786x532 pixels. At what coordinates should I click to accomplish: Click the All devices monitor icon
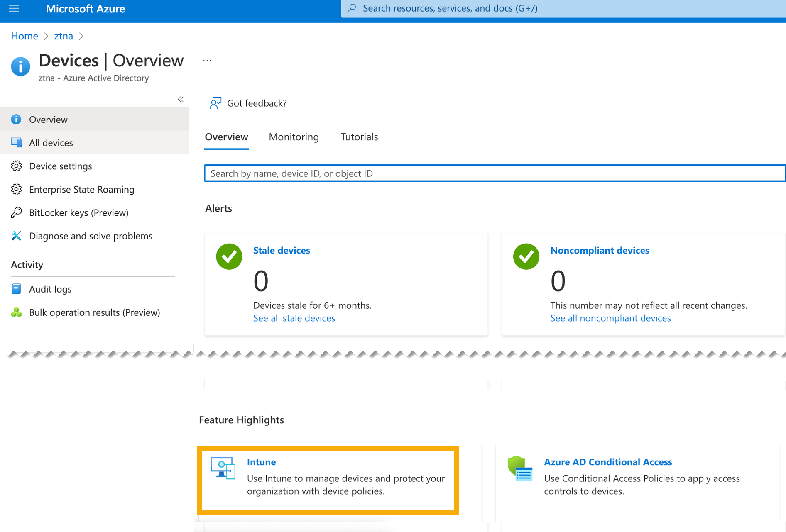click(x=16, y=142)
